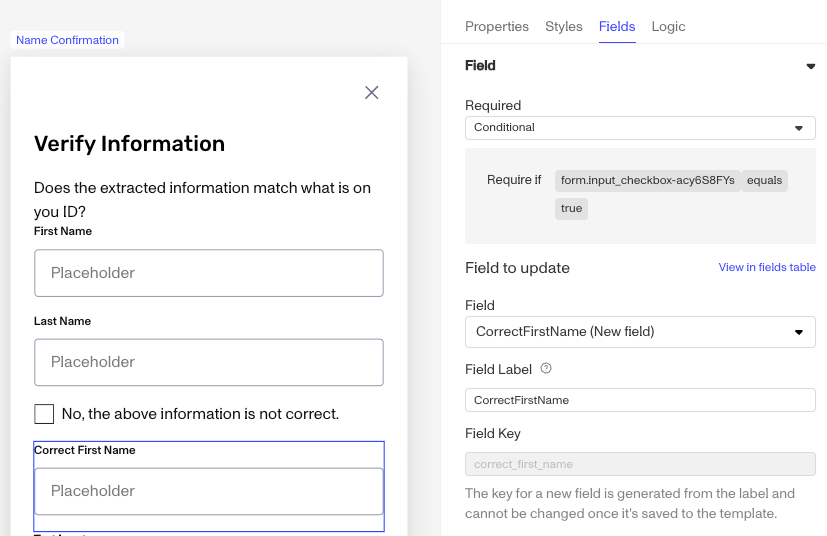Click the disabled correct_first_name key field
The width and height of the screenshot is (827, 536).
coord(640,464)
